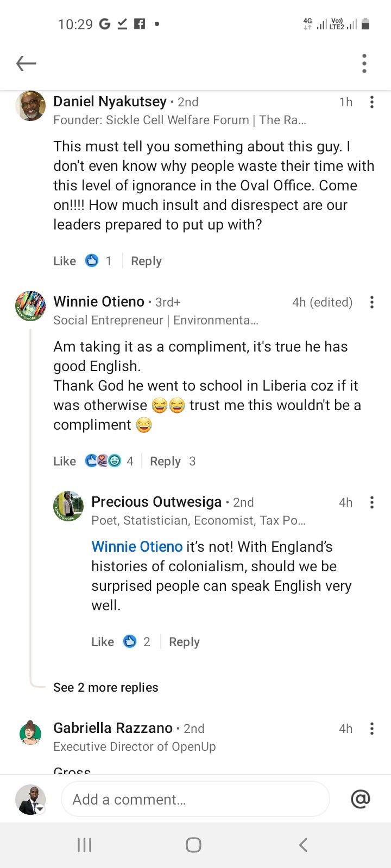Open Daniel Nyakutsey's profile picture

point(30,106)
